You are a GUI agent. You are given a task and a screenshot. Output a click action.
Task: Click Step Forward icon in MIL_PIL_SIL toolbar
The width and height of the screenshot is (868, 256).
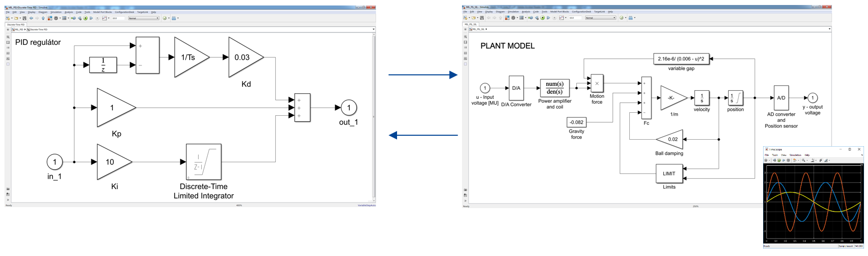pos(548,18)
